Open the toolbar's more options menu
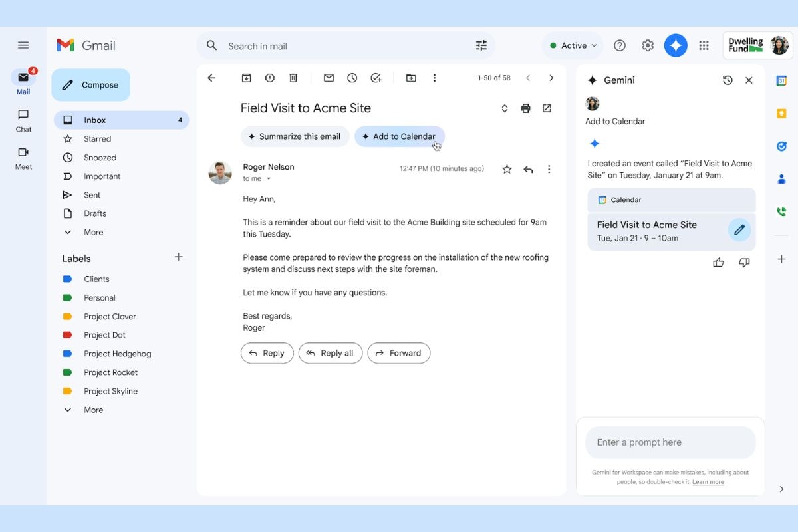The height and width of the screenshot is (532, 798). coord(434,78)
